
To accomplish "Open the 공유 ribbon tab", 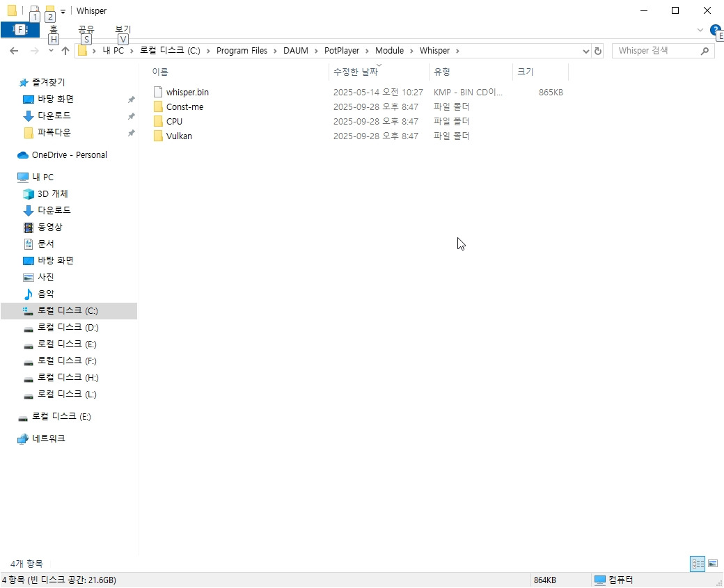I will pos(86,29).
